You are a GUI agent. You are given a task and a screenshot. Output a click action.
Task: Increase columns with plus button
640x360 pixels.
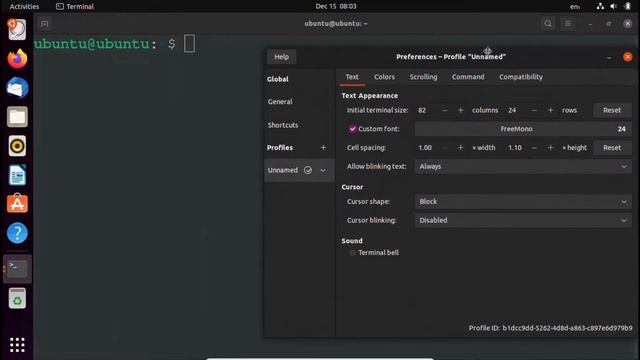click(x=460, y=110)
